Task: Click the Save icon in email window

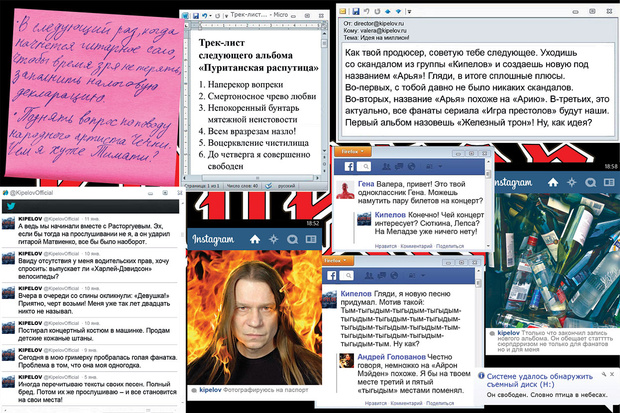Action: tap(355, 11)
